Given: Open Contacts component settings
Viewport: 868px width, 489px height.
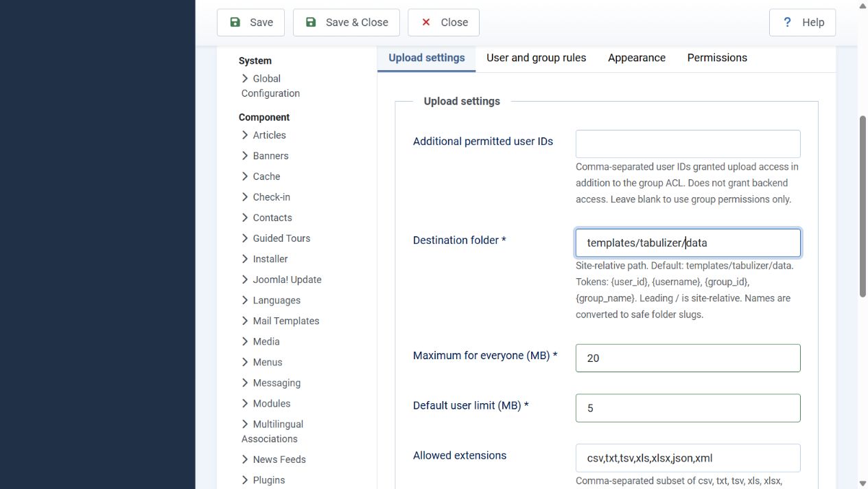Looking at the screenshot, I should (x=266, y=218).
